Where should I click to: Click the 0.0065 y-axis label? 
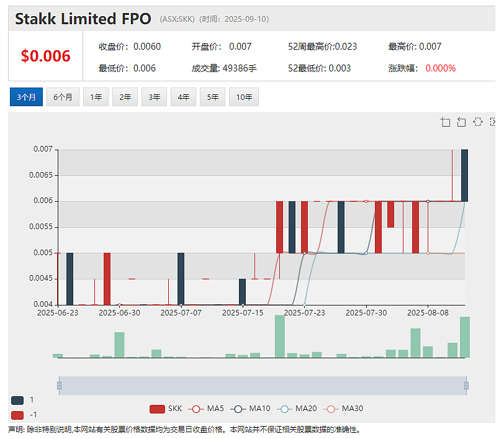pos(41,175)
